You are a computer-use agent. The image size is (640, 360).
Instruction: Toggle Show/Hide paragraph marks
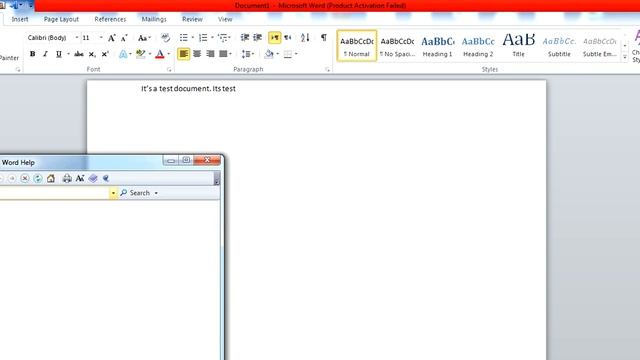click(324, 38)
